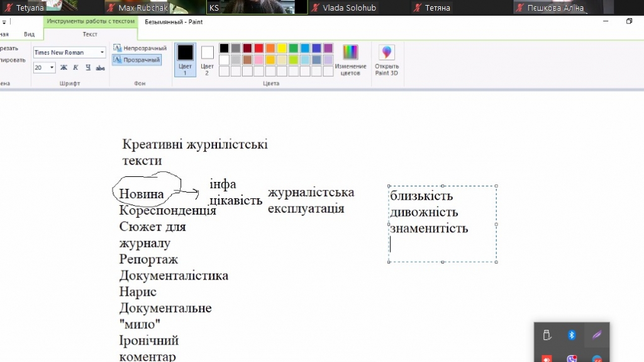Click the text Документалістика on canvas

pos(174,276)
